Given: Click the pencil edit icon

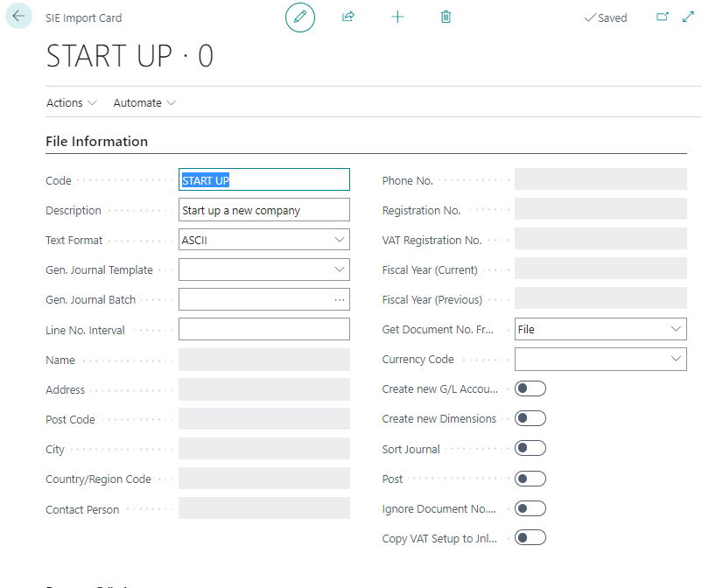Looking at the screenshot, I should (299, 17).
